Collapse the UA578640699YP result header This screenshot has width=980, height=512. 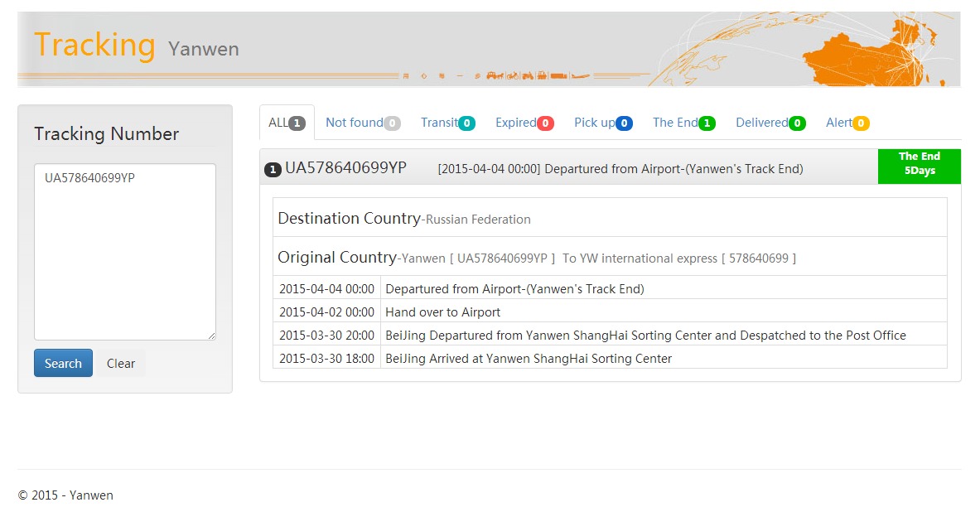pos(580,168)
